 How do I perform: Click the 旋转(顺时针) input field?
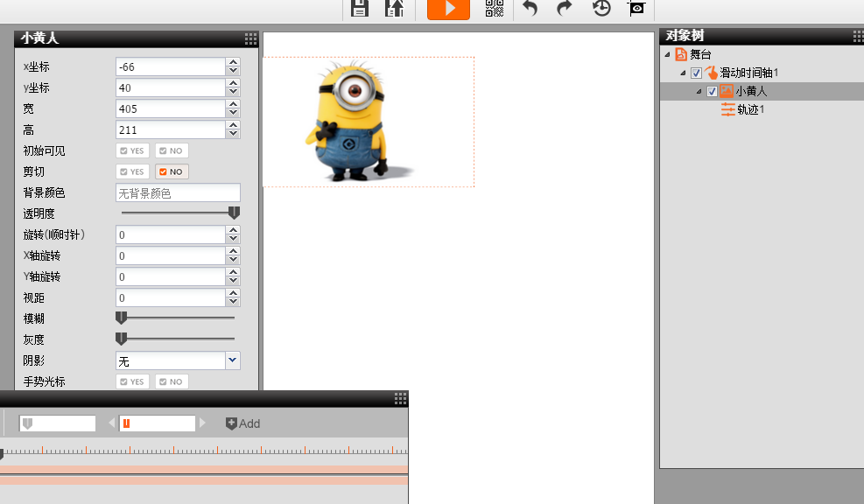pos(171,234)
